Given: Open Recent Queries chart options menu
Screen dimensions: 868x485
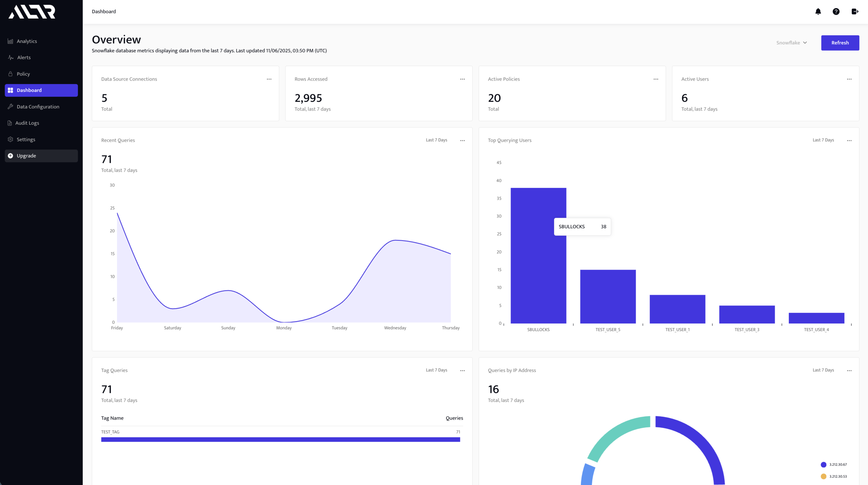Looking at the screenshot, I should point(462,140).
